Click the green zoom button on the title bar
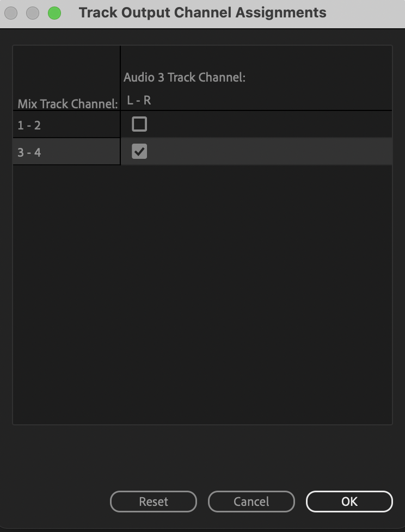 (53, 11)
